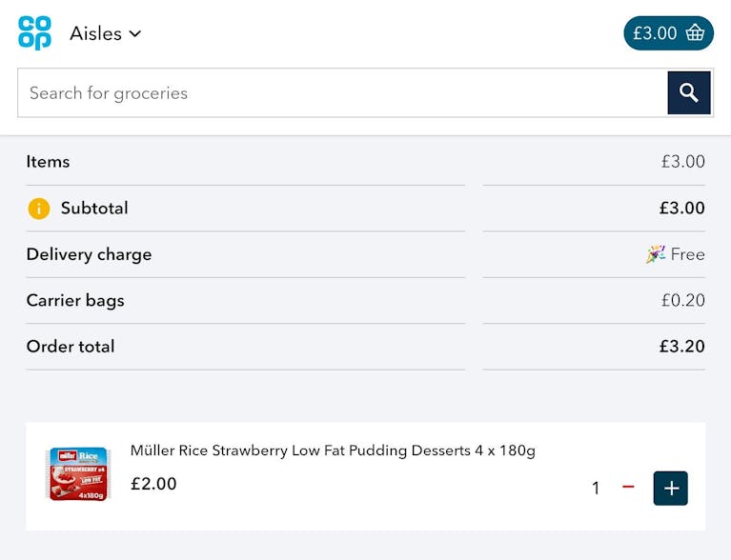Focus the Search for groceries field

[x=343, y=92]
